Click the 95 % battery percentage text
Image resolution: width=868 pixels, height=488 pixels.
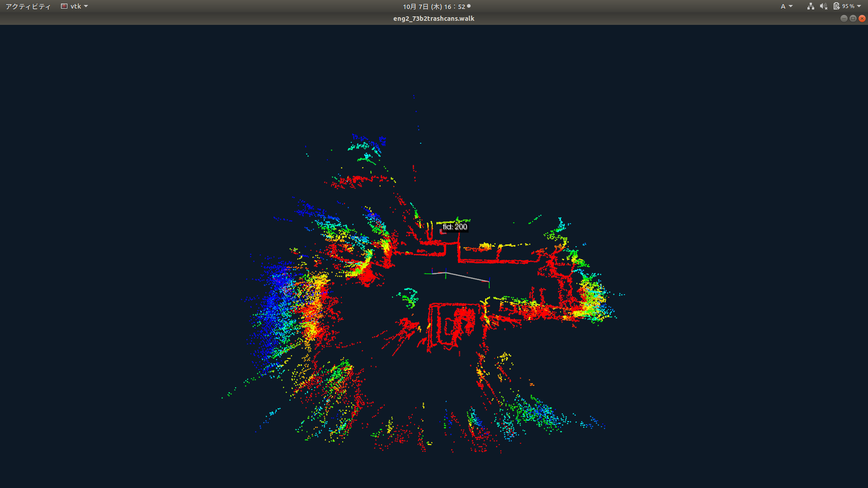pos(848,6)
